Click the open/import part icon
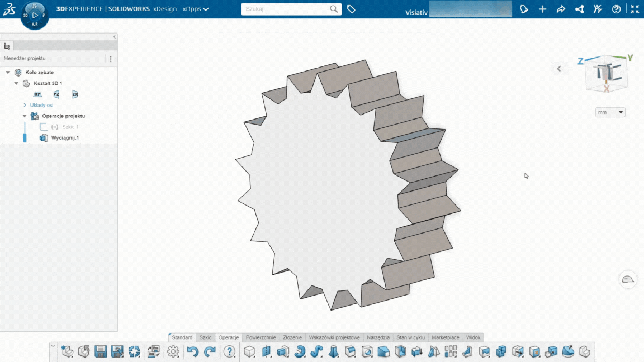 (x=84, y=351)
